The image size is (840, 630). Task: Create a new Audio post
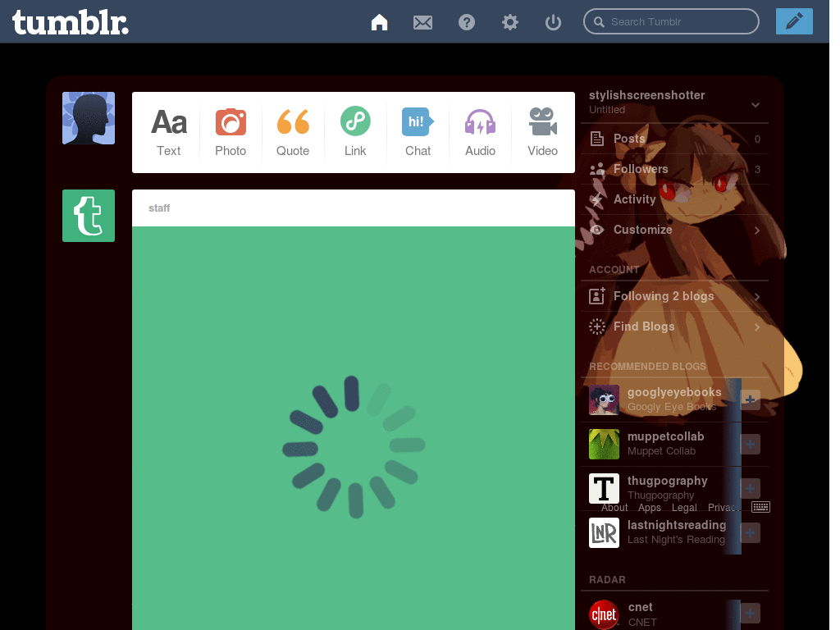pos(480,132)
